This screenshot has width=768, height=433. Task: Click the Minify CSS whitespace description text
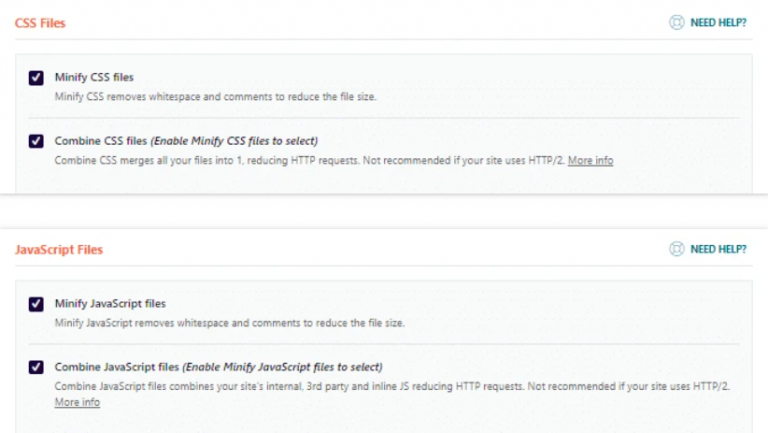click(x=215, y=96)
